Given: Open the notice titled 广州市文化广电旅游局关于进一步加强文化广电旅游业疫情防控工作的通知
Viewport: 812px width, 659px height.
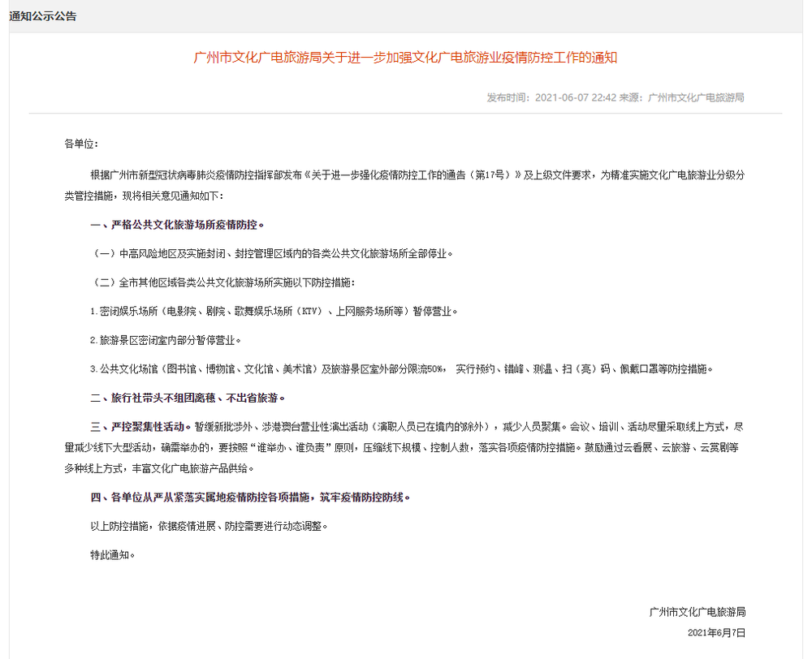Looking at the screenshot, I should pyautogui.click(x=405, y=58).
